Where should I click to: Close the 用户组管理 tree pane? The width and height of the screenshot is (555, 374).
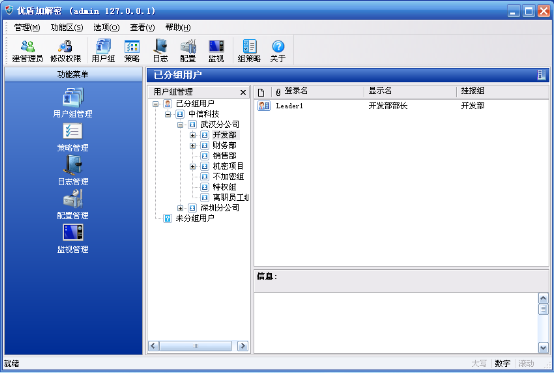click(x=243, y=92)
